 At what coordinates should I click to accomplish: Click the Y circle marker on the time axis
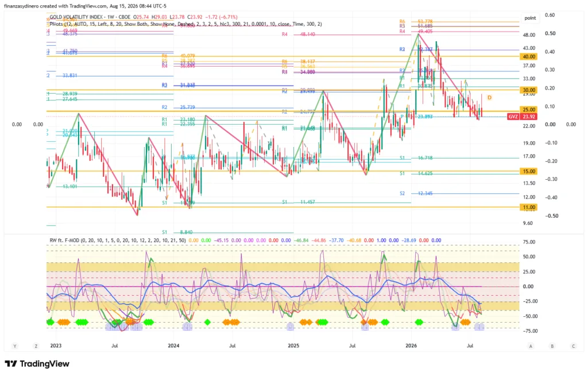[14, 346]
